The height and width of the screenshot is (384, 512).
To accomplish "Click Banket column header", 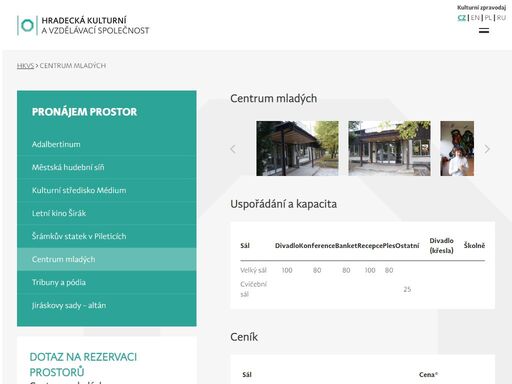I will [346, 246].
